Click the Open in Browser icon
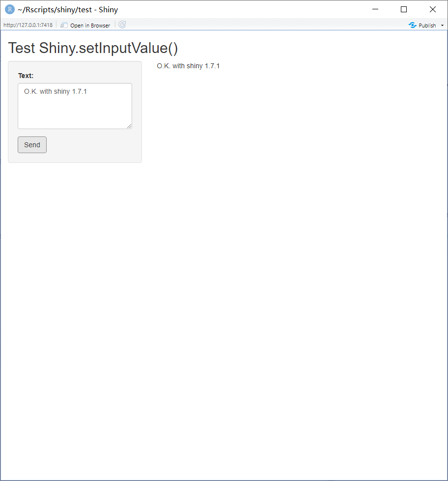Image resolution: width=448 pixels, height=481 pixels. click(64, 25)
